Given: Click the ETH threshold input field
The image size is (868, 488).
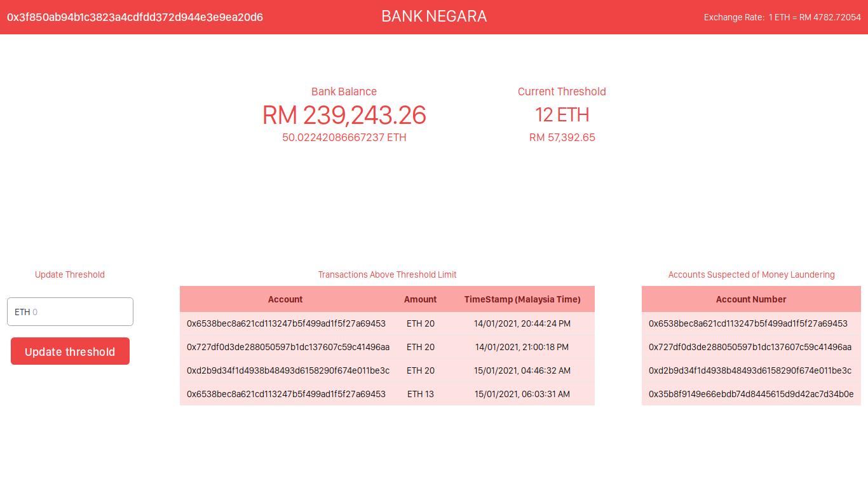Looking at the screenshot, I should 70,312.
